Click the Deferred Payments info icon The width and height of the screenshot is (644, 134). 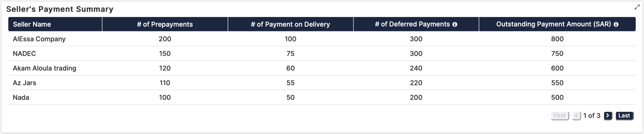[x=455, y=24]
